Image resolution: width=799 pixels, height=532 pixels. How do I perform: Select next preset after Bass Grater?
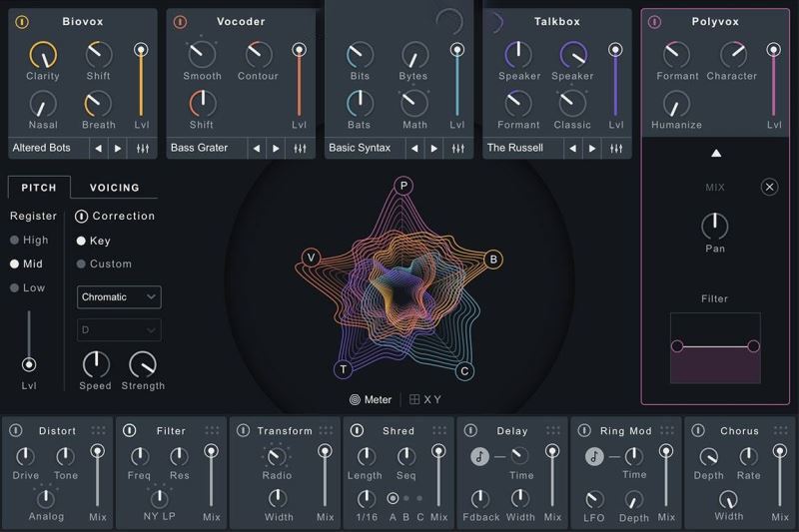[276, 149]
